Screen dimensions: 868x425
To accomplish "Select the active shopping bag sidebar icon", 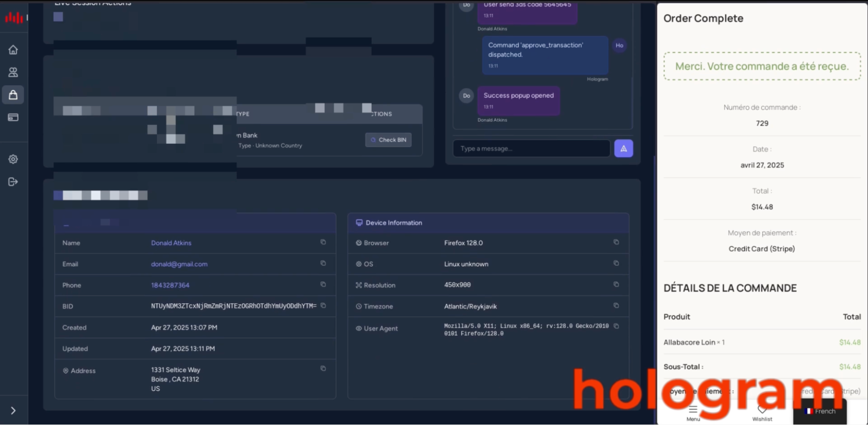I will click(13, 95).
